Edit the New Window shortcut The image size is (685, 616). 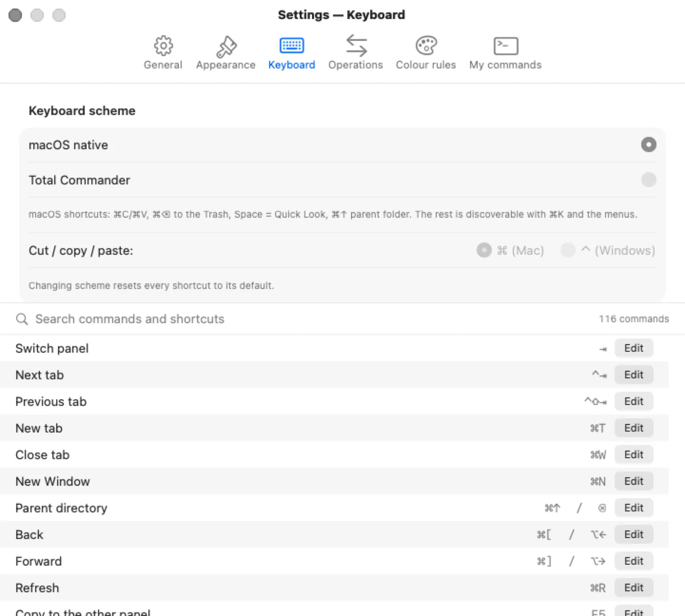(x=634, y=481)
